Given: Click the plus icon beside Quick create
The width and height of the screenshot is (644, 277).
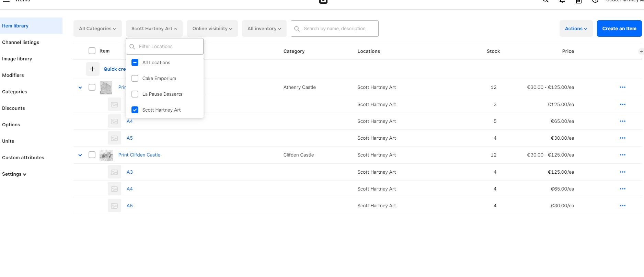Looking at the screenshot, I should [x=92, y=69].
